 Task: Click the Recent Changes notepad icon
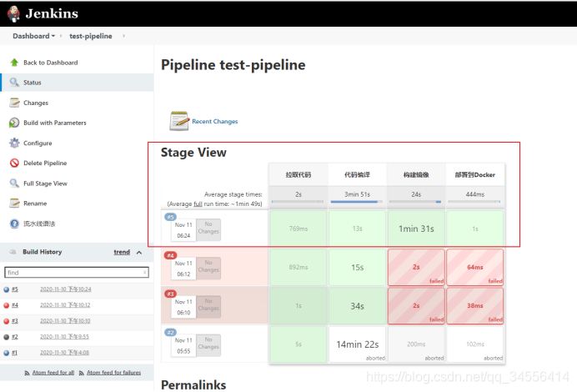click(x=179, y=121)
